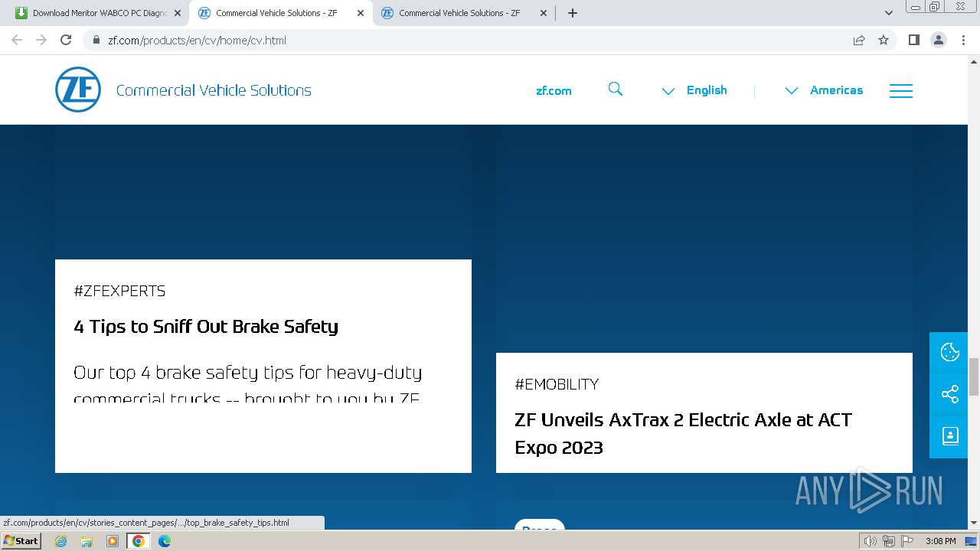Click the share icon in the side panel

click(949, 394)
